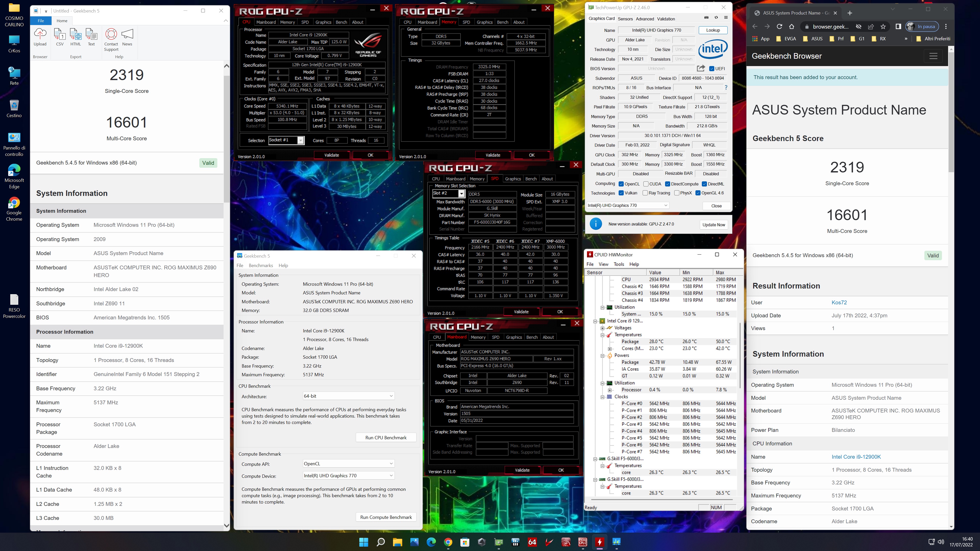Image resolution: width=980 pixels, height=551 pixels.
Task: Click the Upload icon in Geekbench ribbon
Action: [x=40, y=37]
